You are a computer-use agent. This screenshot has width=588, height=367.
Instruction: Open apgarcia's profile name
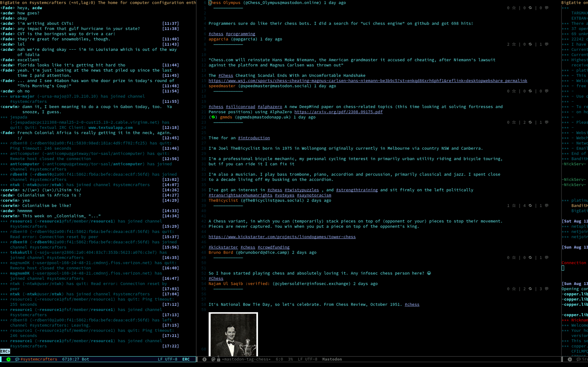pyautogui.click(x=218, y=39)
